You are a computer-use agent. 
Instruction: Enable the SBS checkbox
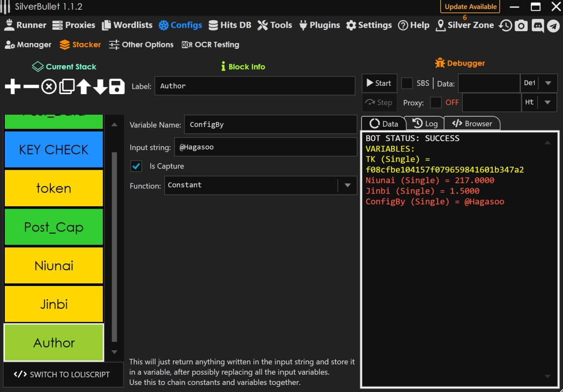[407, 83]
